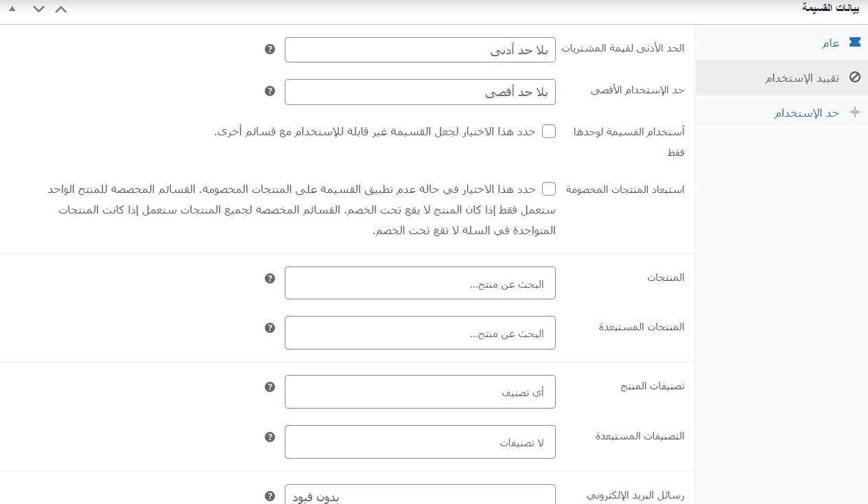Click help icon for minimum spend field
Screen dimensions: 868x504
coord(270,49)
